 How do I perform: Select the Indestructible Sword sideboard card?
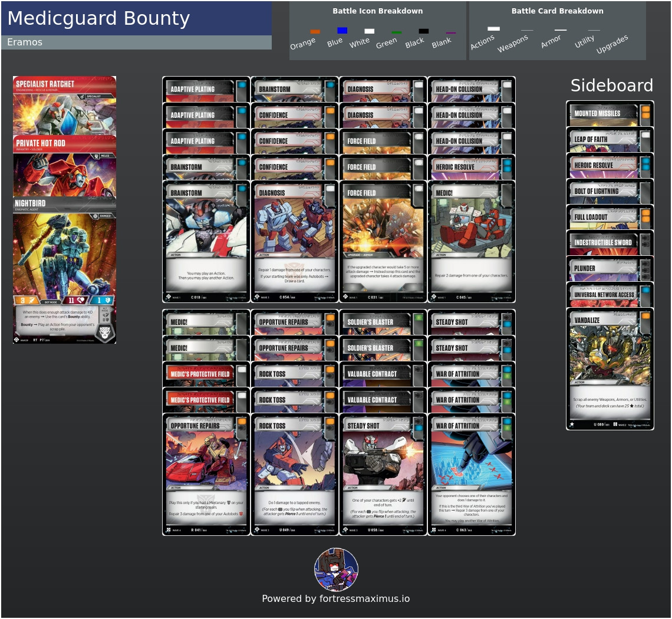point(610,243)
